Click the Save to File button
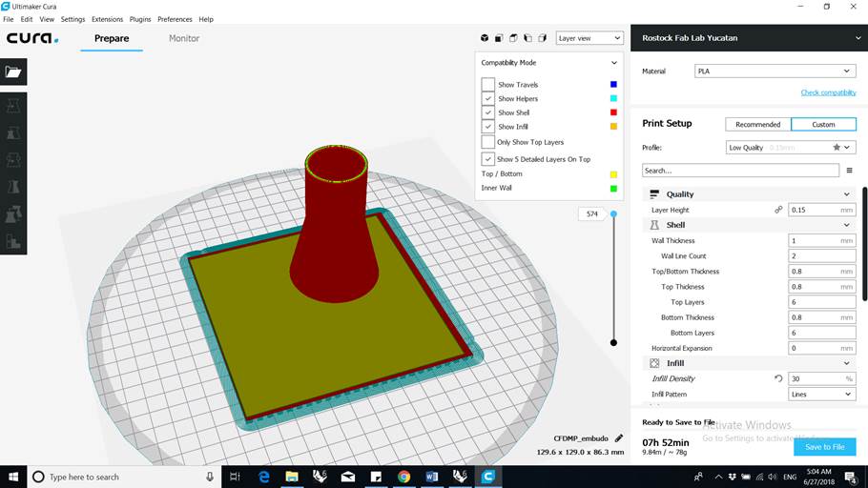Screen dimensions: 868x488 [x=824, y=446]
